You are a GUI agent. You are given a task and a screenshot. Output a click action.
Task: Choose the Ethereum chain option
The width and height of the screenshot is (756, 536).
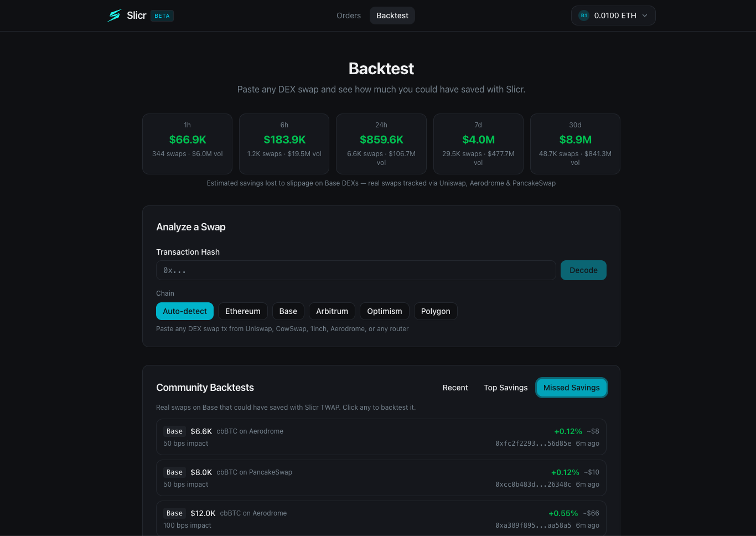pyautogui.click(x=243, y=311)
